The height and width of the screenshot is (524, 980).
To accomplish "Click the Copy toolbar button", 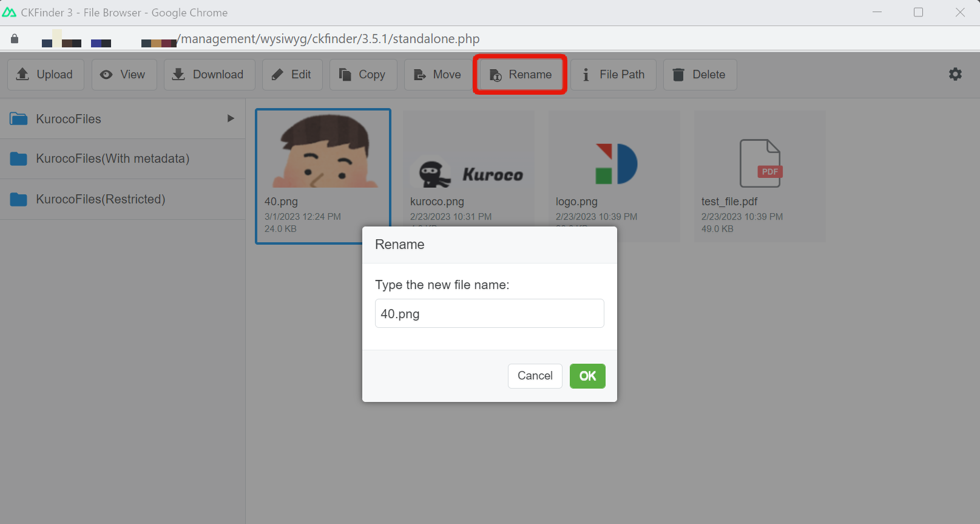I will pyautogui.click(x=363, y=75).
